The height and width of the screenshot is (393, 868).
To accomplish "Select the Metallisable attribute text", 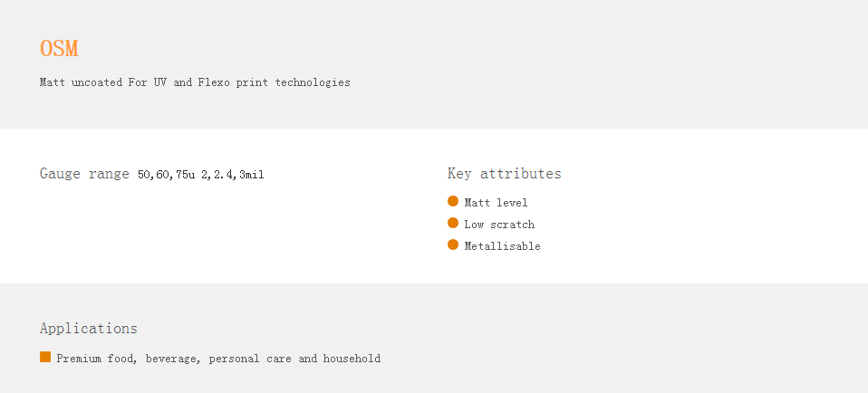I will coord(502,245).
